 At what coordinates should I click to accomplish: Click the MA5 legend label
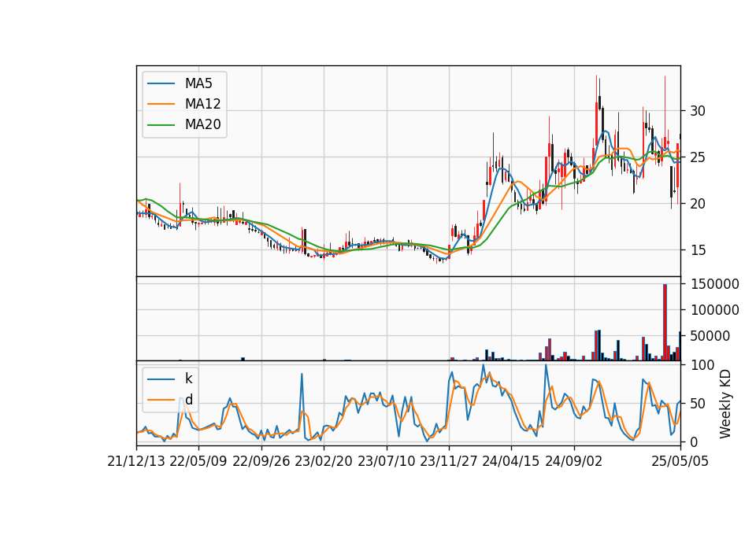click(198, 83)
